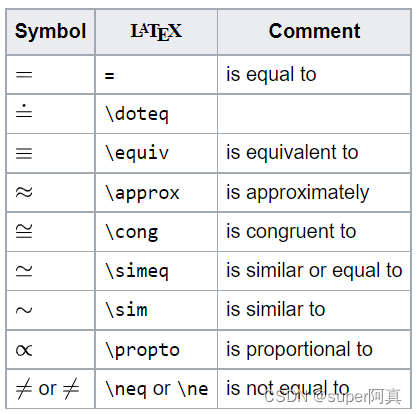
Task: Click the \neq or \ne command text
Action: [x=157, y=389]
